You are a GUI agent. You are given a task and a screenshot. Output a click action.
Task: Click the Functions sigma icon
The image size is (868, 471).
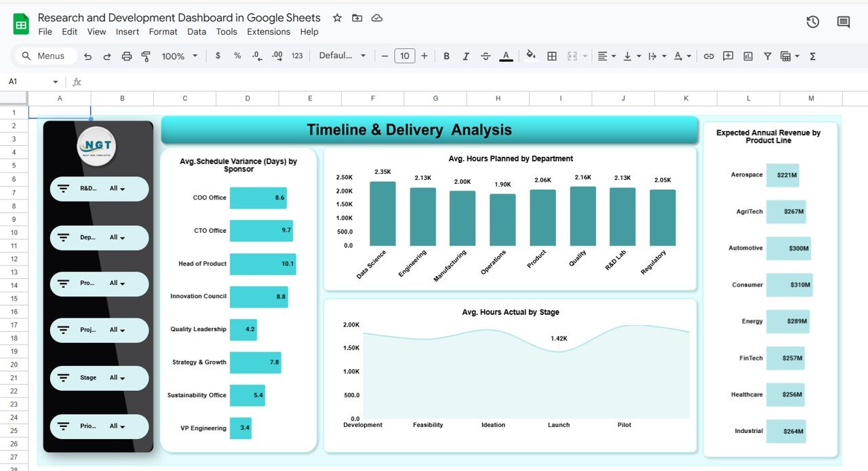point(812,56)
